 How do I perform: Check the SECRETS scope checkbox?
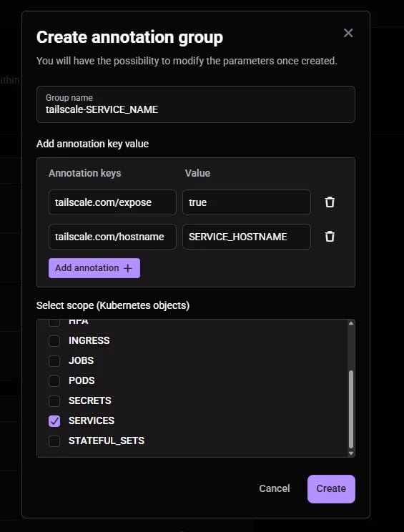pos(54,400)
